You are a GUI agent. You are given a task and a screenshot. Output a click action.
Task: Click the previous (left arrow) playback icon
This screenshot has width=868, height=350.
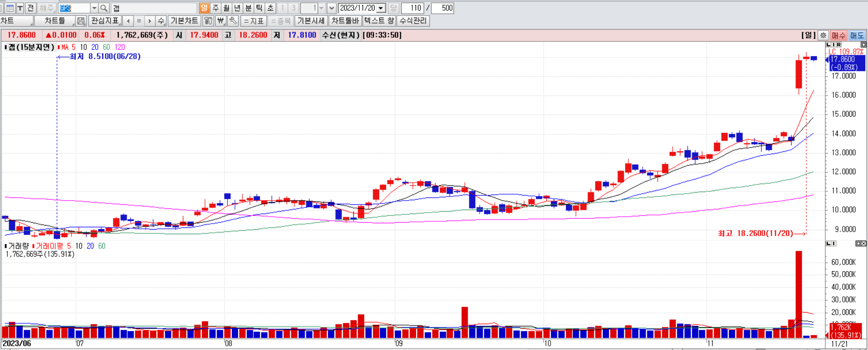click(128, 21)
